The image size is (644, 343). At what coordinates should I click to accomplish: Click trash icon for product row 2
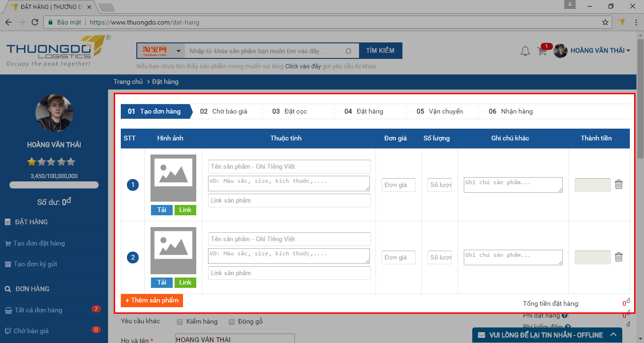point(619,257)
